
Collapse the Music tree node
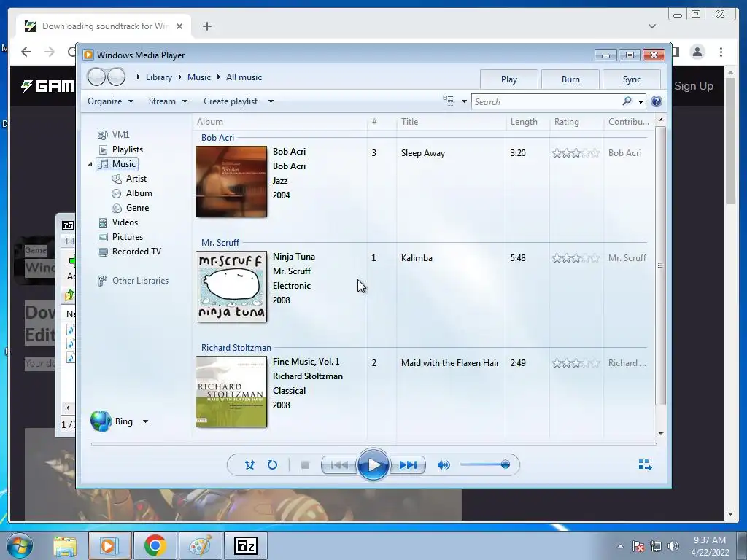pos(90,164)
